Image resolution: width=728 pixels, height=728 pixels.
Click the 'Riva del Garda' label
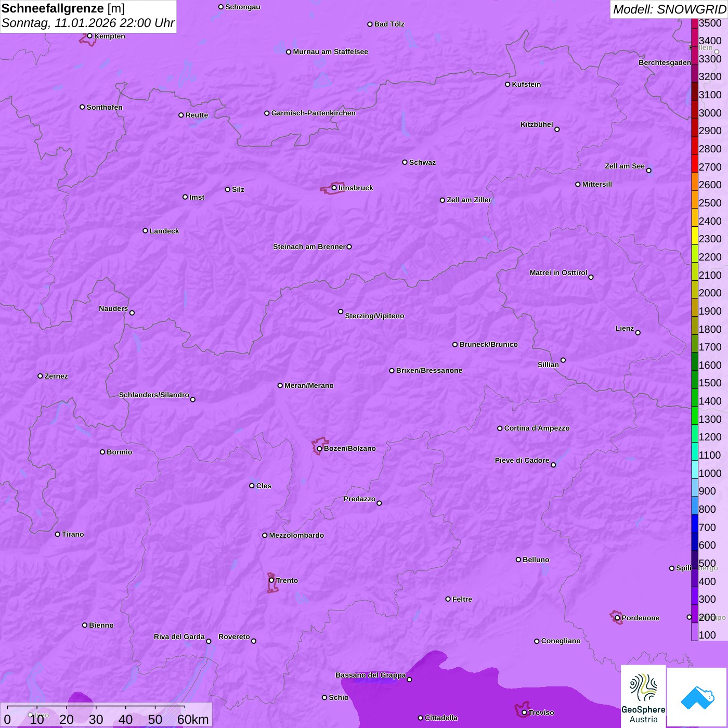(x=179, y=636)
